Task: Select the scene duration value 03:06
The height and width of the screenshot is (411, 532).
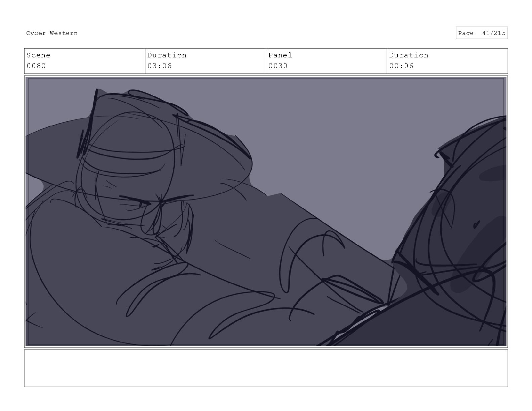Action: 160,66
